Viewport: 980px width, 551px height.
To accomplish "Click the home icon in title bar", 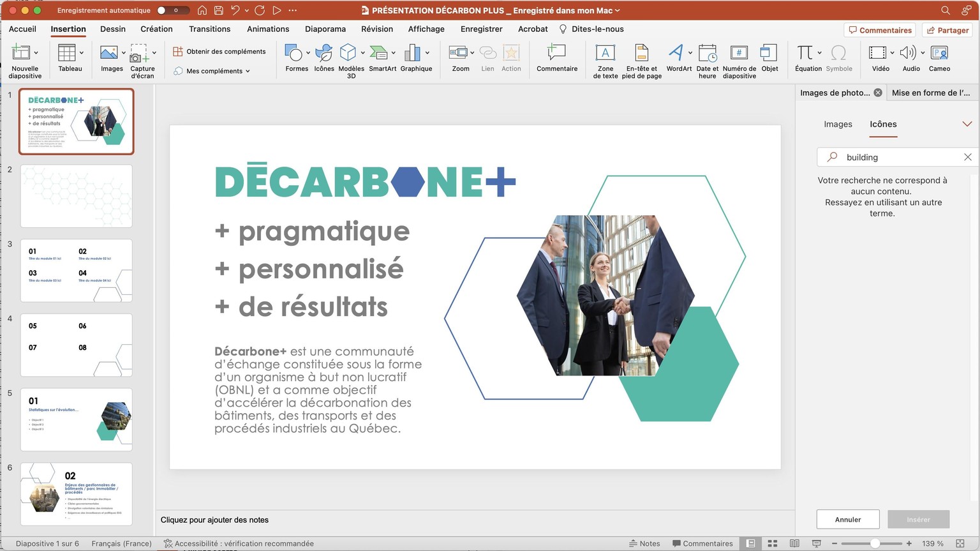I will (x=202, y=10).
